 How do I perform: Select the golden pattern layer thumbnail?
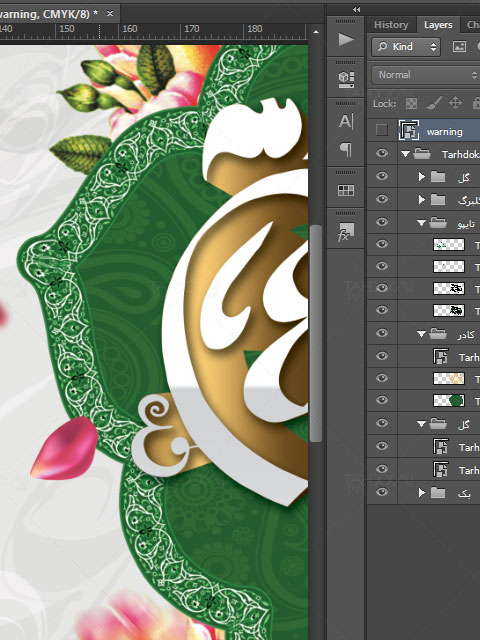449,378
